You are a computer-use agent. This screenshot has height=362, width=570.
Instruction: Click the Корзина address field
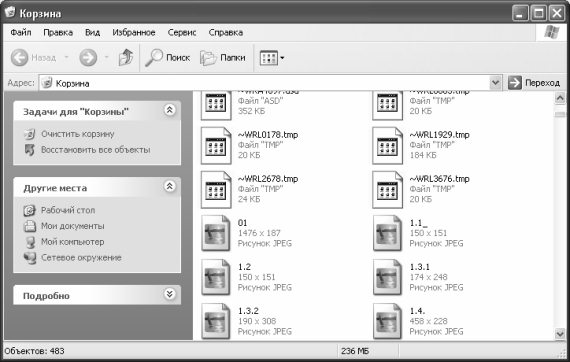point(270,83)
